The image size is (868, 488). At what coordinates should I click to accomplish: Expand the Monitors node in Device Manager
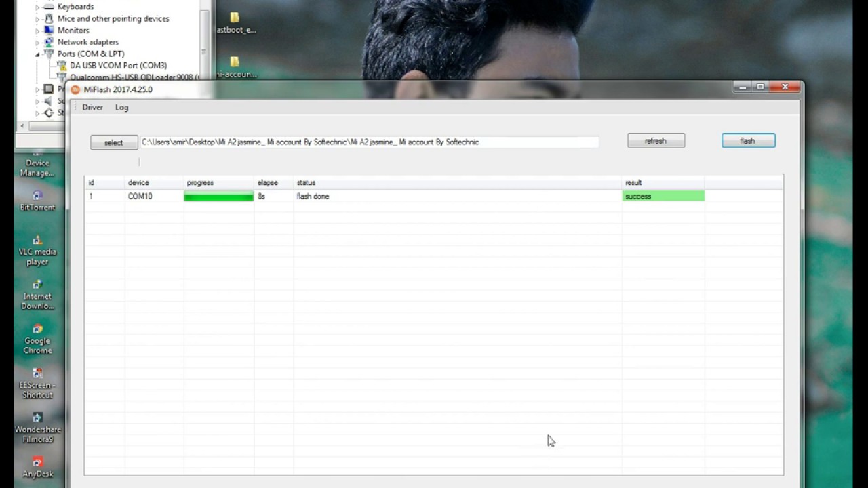tap(38, 30)
